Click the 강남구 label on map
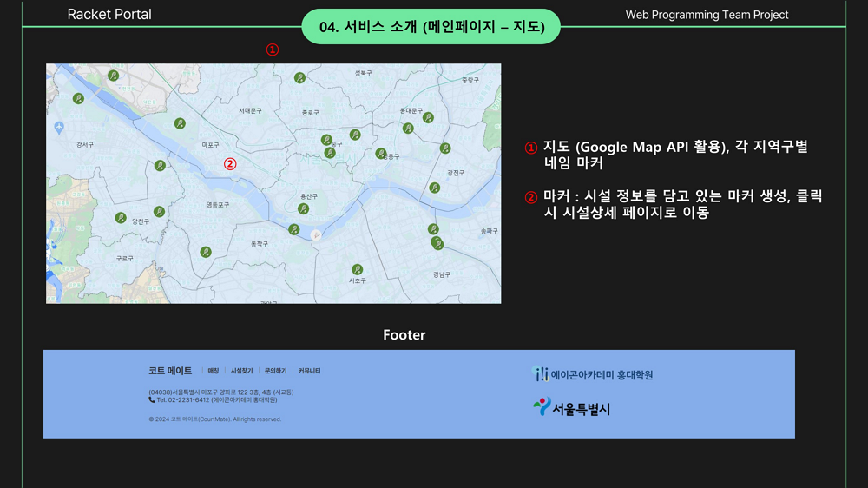This screenshot has width=868, height=488. point(441,274)
